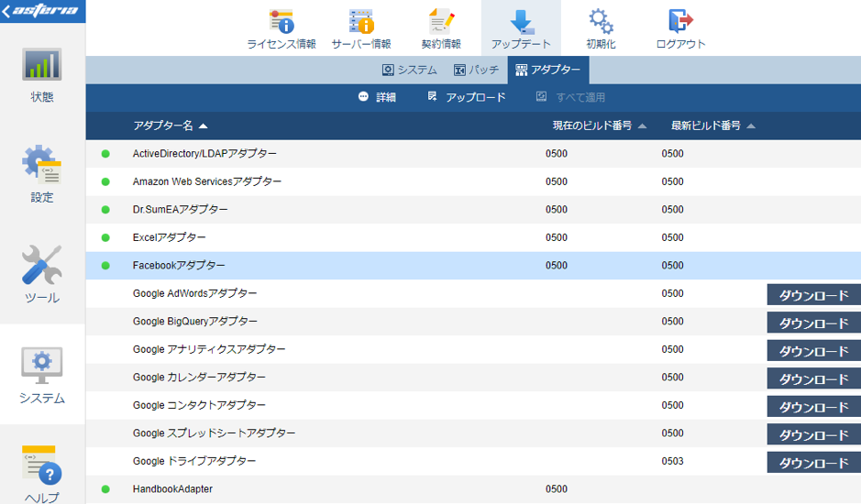Image resolution: width=861 pixels, height=504 pixels.
Task: Select the Excelアダプター row
Action: [x=473, y=237]
